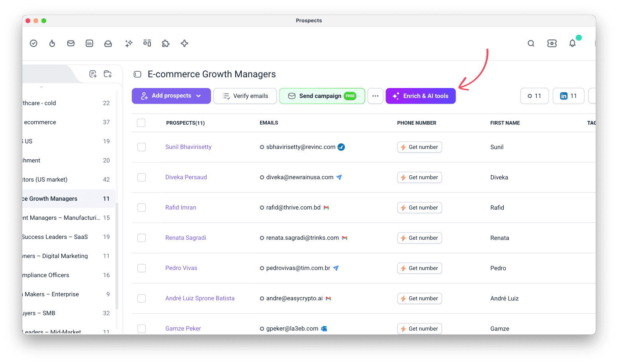Select Renata Sagradi's row checkbox
The width and height of the screenshot is (618, 364).
click(x=141, y=238)
